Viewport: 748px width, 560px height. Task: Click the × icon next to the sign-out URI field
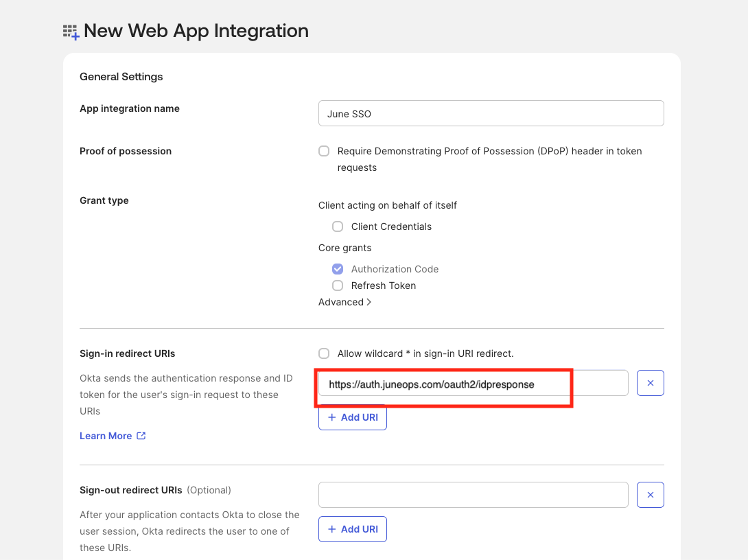[x=650, y=494]
